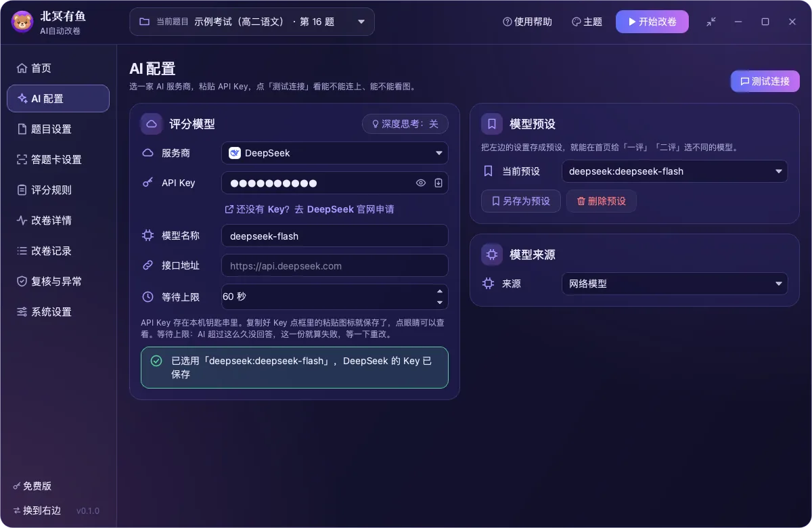Go to 复核与异常 page

58,282
